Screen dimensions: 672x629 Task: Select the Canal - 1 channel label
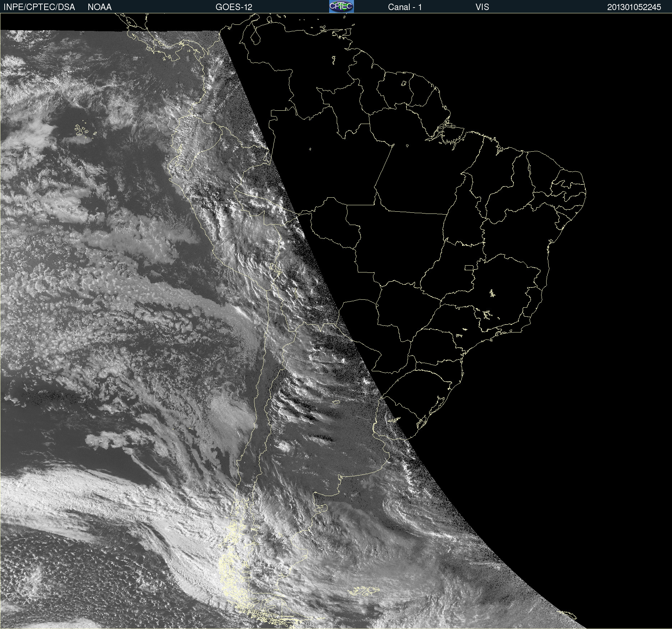tap(405, 7)
